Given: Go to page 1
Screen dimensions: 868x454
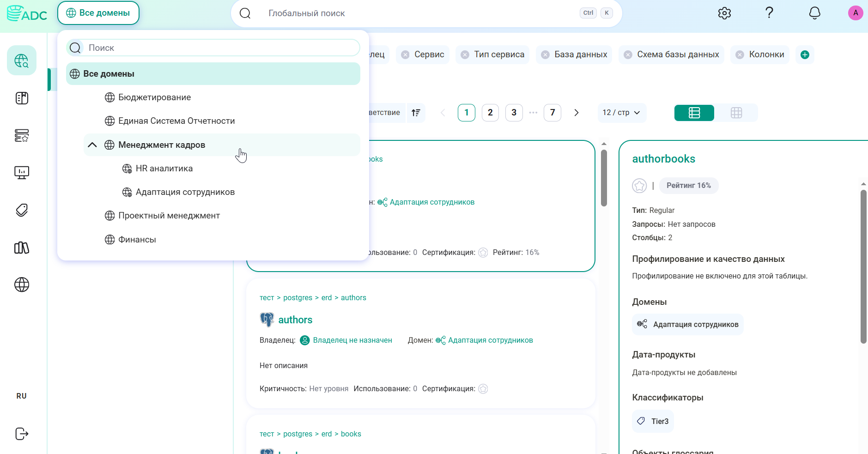Looking at the screenshot, I should pyautogui.click(x=467, y=113).
